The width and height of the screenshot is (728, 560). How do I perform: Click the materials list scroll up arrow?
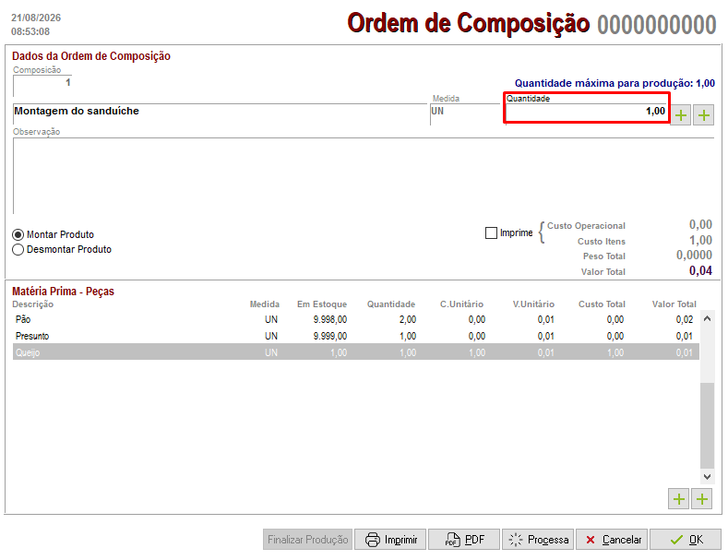(x=707, y=318)
